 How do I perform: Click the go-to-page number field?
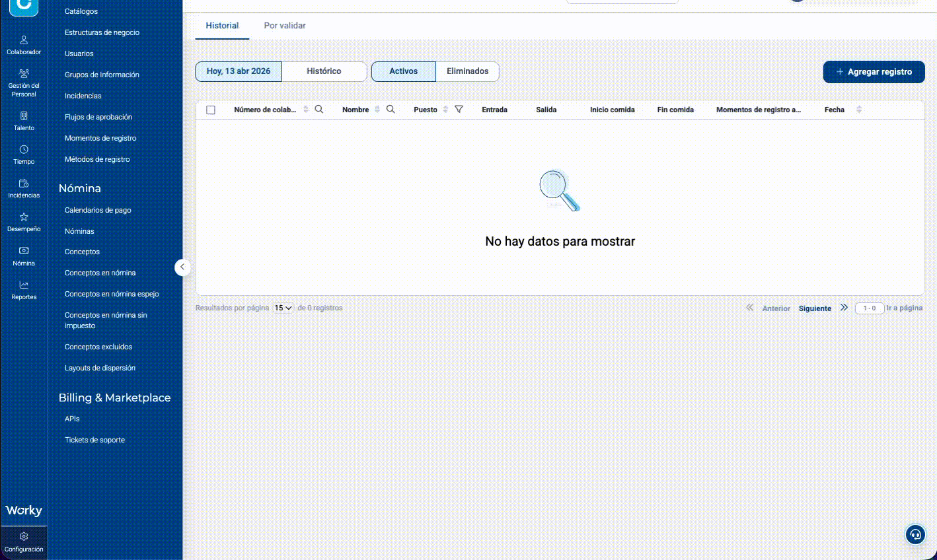click(x=870, y=308)
